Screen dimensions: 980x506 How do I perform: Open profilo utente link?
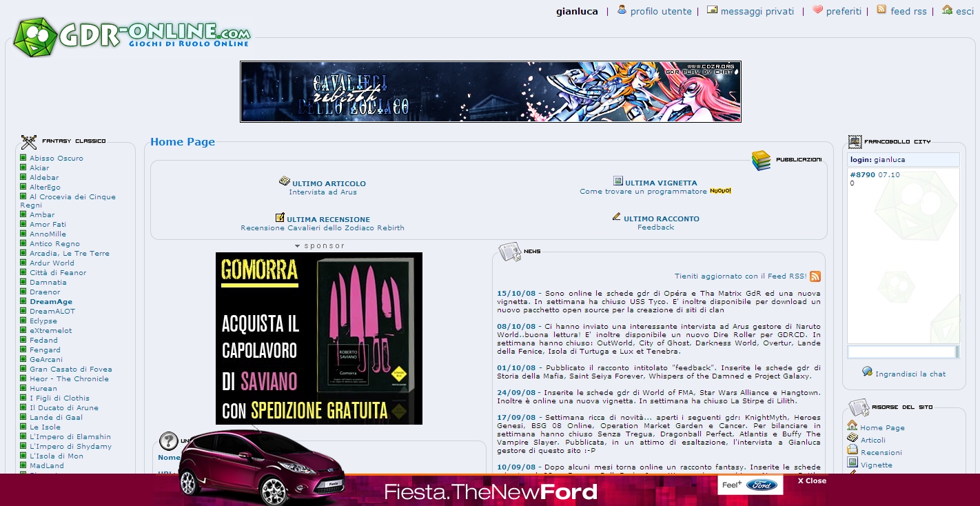[x=660, y=11]
